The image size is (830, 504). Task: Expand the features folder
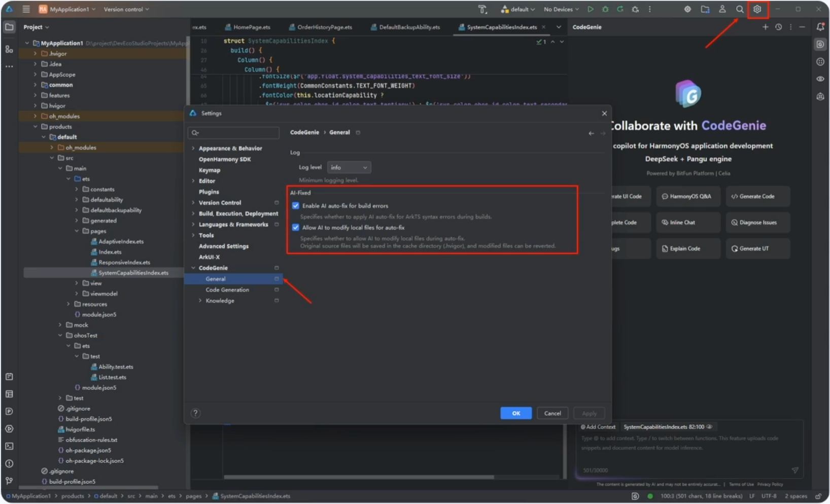35,95
